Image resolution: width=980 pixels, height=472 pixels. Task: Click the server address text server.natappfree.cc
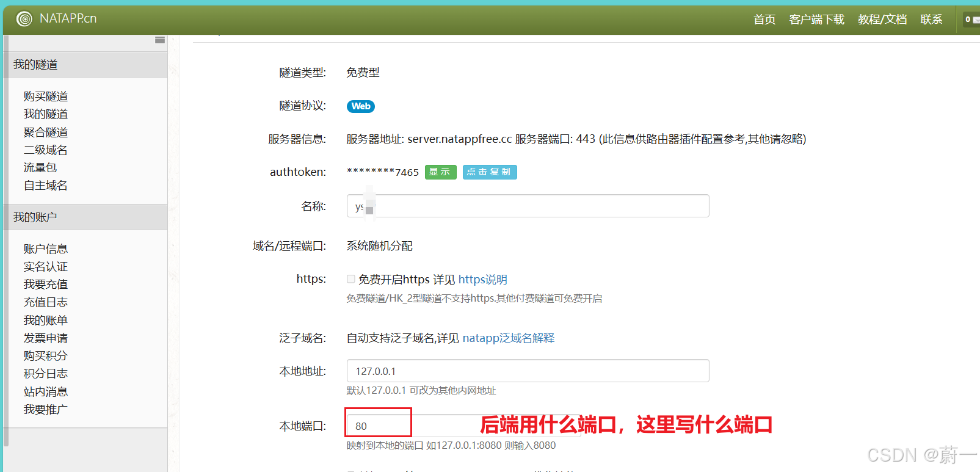(x=460, y=139)
